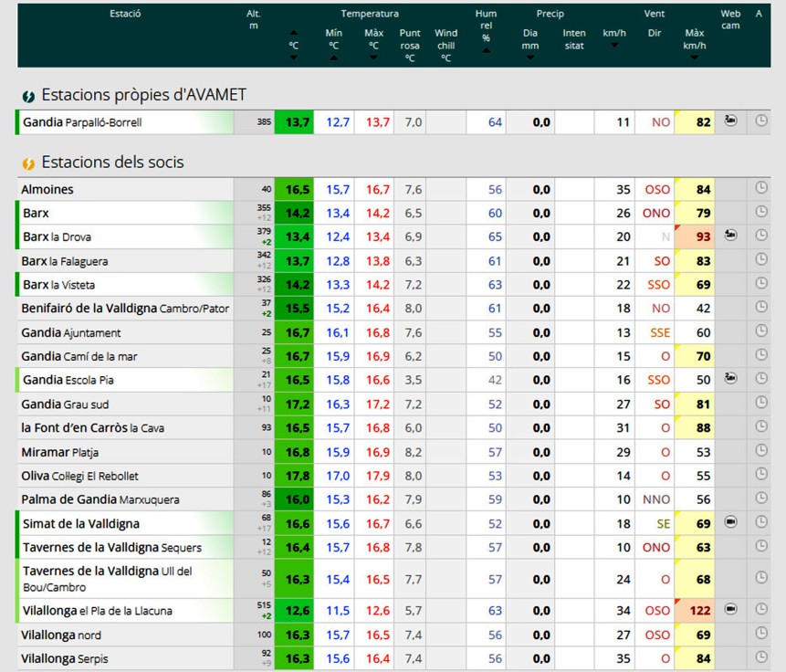Open Oliva Col·legi El Rebollet station
The height and width of the screenshot is (672, 786).
(x=79, y=476)
